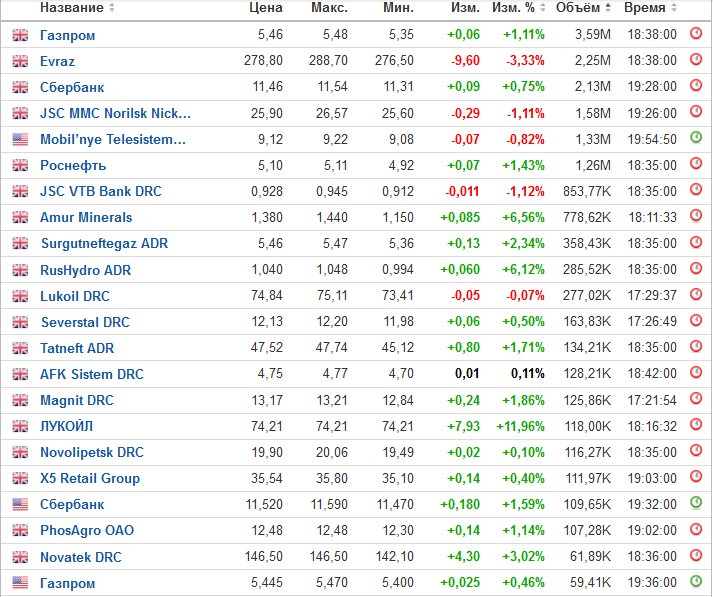The height and width of the screenshot is (597, 713).
Task: Select Novatek DRC change +4,30
Action: [x=463, y=557]
